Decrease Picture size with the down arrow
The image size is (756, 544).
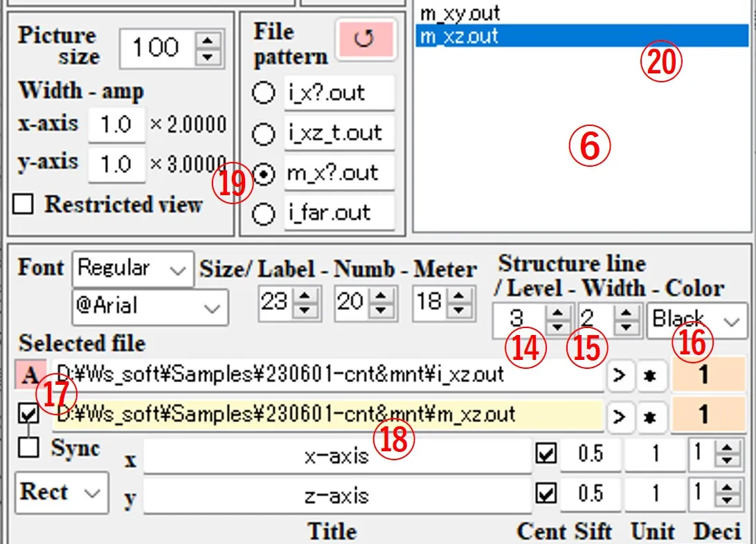pos(208,57)
